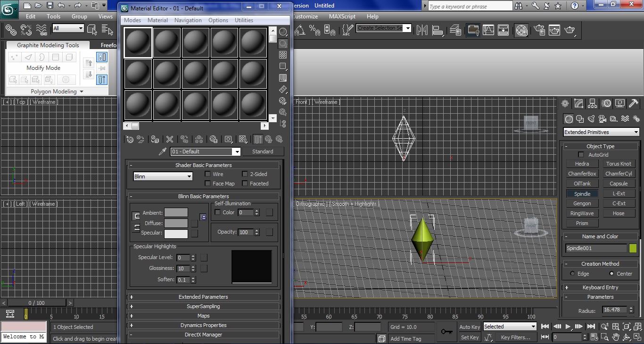644x344 pixels.
Task: Click Assign Material to Selection icon
Action: point(155,139)
